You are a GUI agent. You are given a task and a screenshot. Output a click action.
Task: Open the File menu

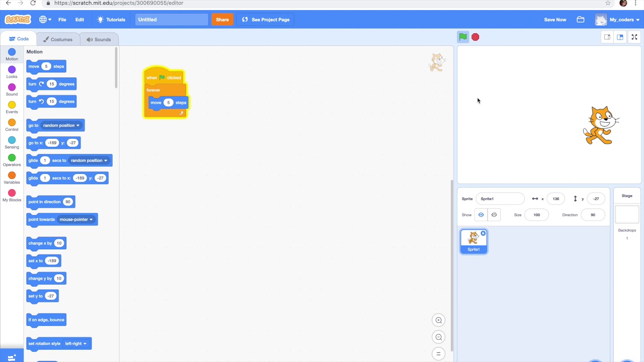point(62,20)
